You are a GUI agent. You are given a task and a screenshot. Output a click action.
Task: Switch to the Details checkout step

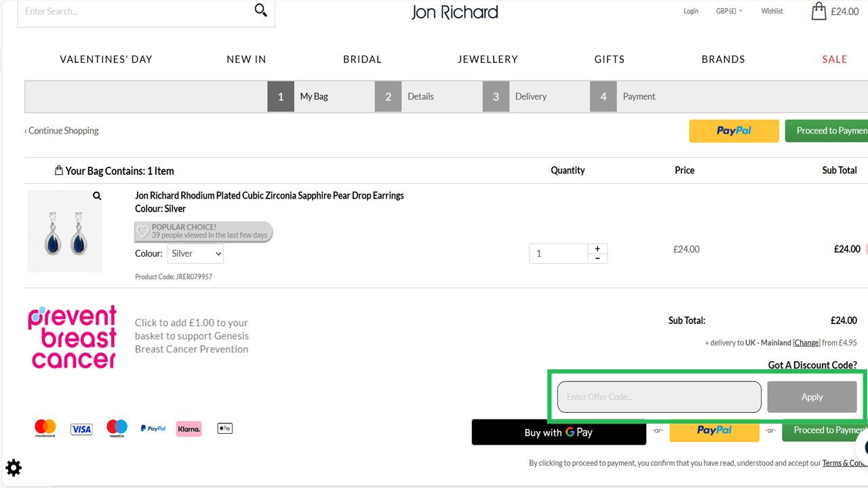(420, 96)
